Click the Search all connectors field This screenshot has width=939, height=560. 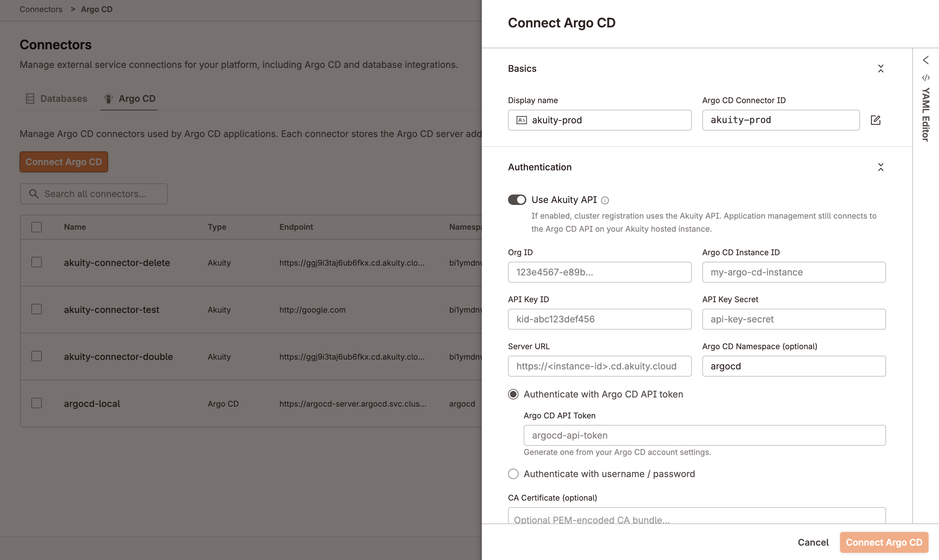[x=94, y=194]
